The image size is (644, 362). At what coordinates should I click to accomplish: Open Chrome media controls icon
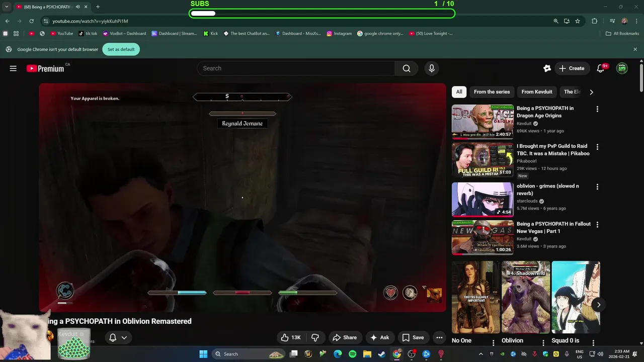click(612, 21)
